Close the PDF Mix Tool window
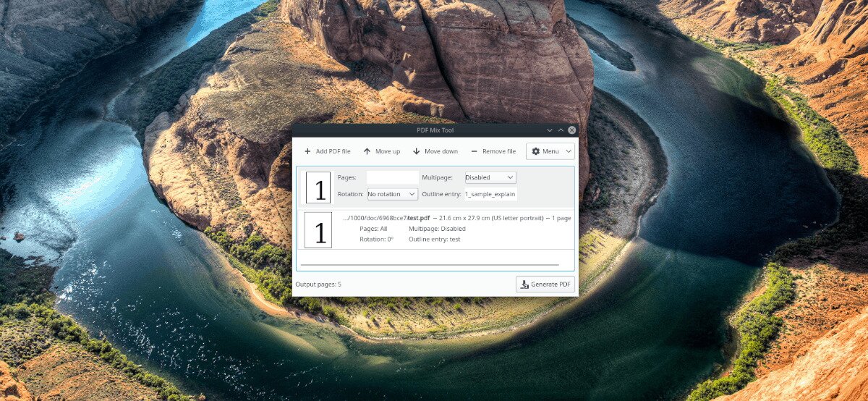 point(571,130)
